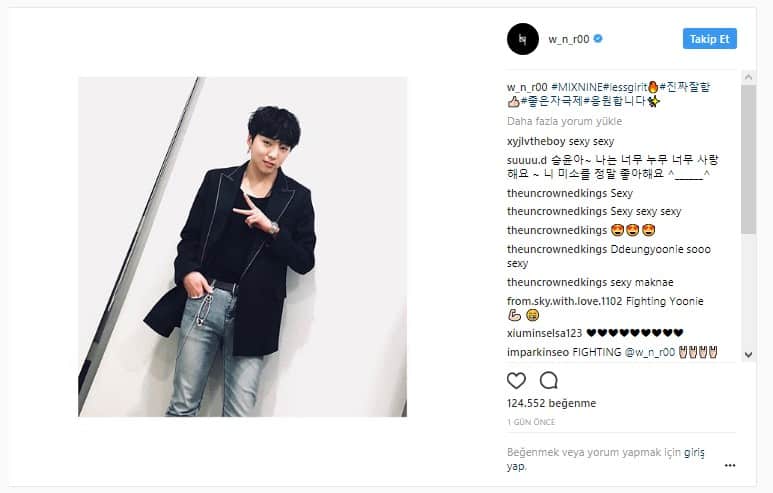Load more comments via Daha fazla yorum yükle
This screenshot has width=773, height=493.
point(564,121)
